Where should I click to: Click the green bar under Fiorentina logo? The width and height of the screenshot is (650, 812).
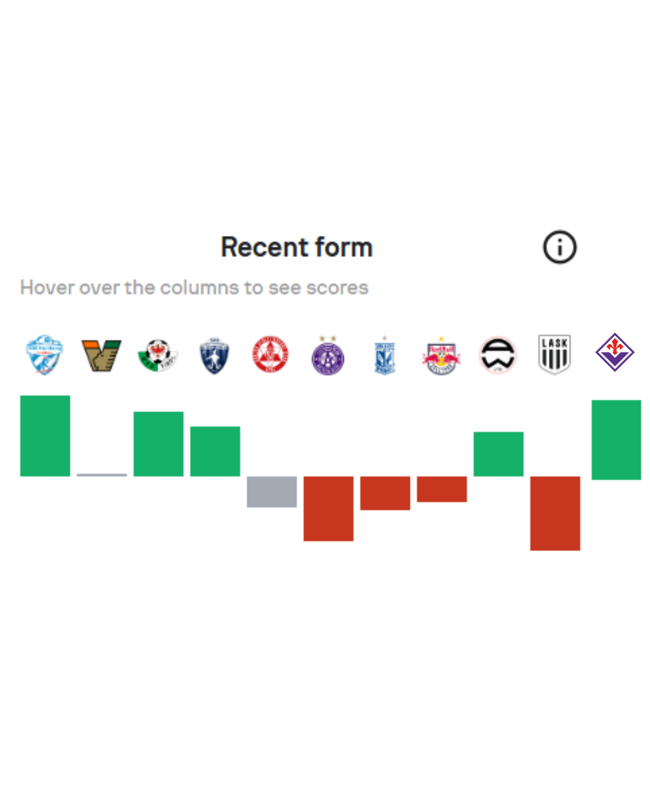click(x=616, y=440)
